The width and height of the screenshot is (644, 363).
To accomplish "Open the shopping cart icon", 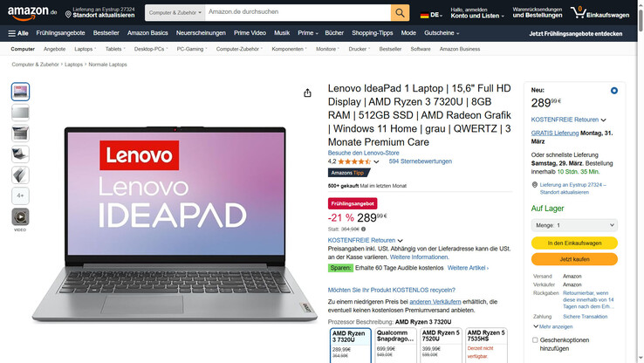I will pyautogui.click(x=578, y=12).
